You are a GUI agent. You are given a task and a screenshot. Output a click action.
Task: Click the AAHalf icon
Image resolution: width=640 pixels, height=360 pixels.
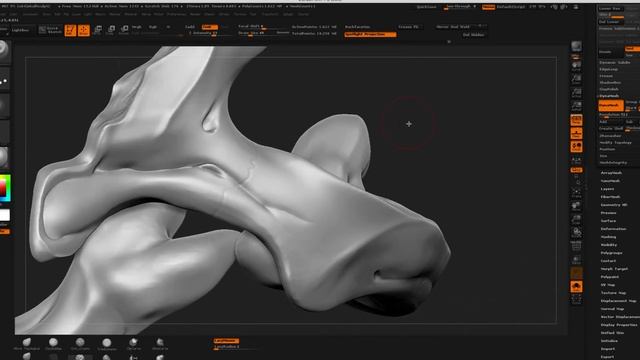pyautogui.click(x=576, y=106)
